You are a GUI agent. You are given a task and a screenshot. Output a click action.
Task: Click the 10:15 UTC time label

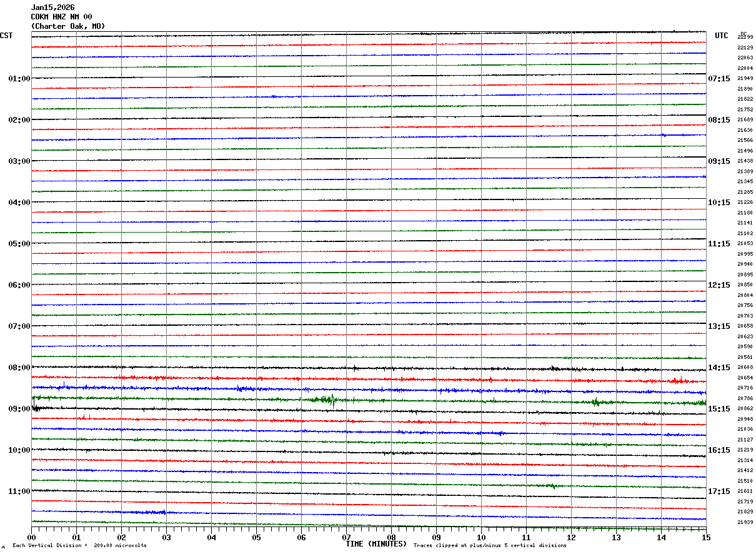[719, 203]
